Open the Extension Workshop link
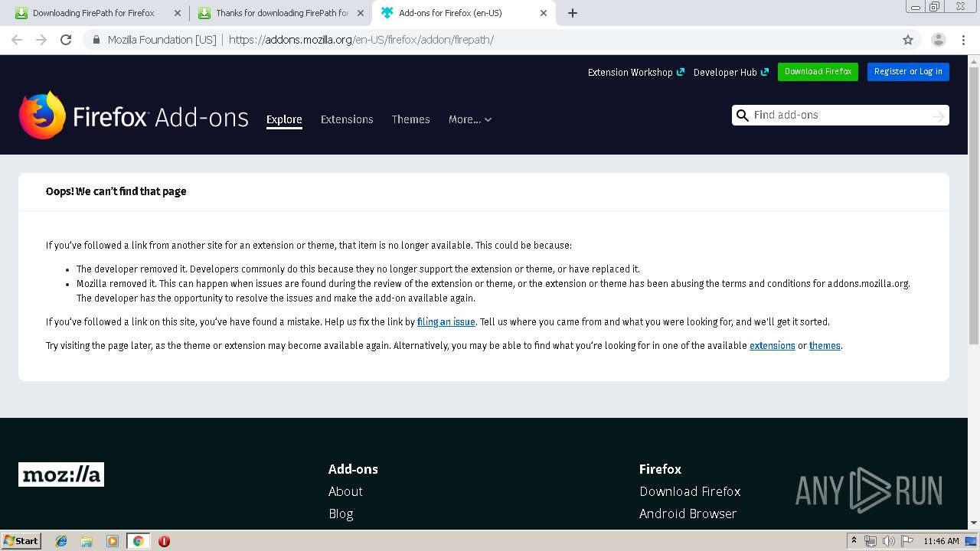Viewport: 980px width, 551px height. tap(636, 72)
